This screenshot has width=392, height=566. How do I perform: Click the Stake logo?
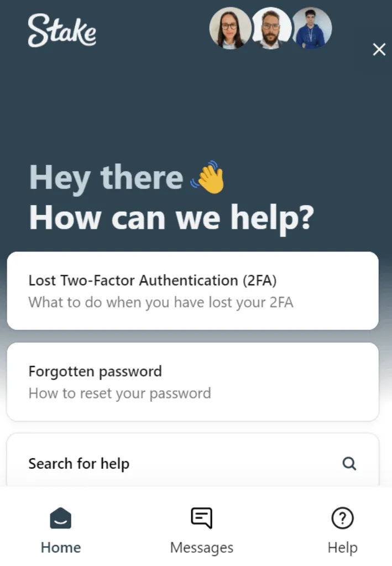[62, 30]
